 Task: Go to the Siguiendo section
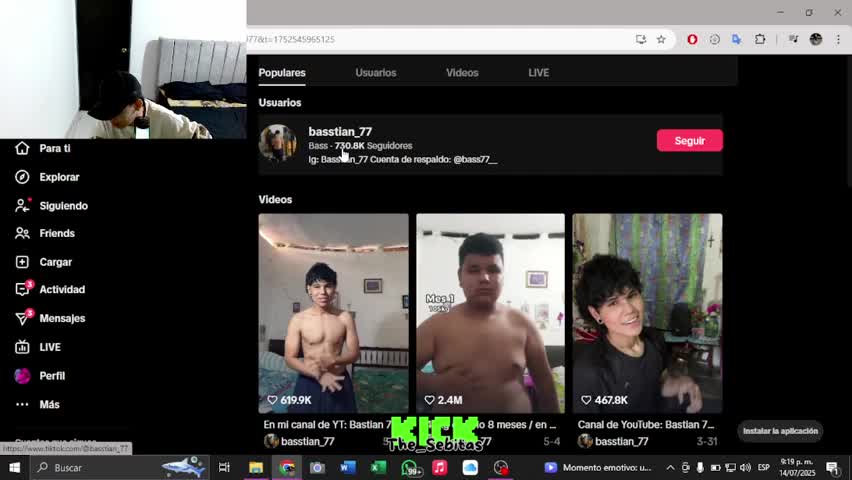click(x=52, y=205)
